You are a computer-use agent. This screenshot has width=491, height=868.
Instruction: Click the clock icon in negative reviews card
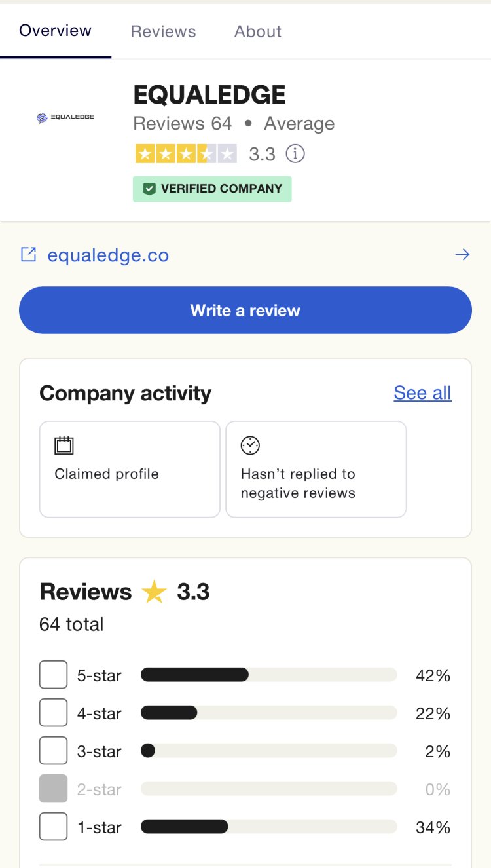pos(250,445)
